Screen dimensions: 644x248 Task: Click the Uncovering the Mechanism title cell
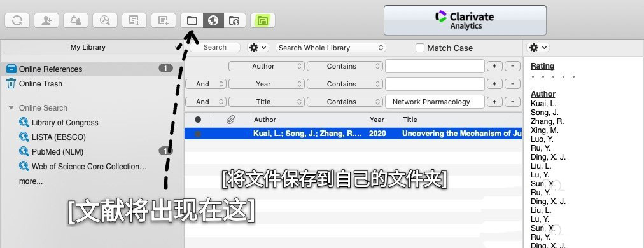tap(461, 134)
